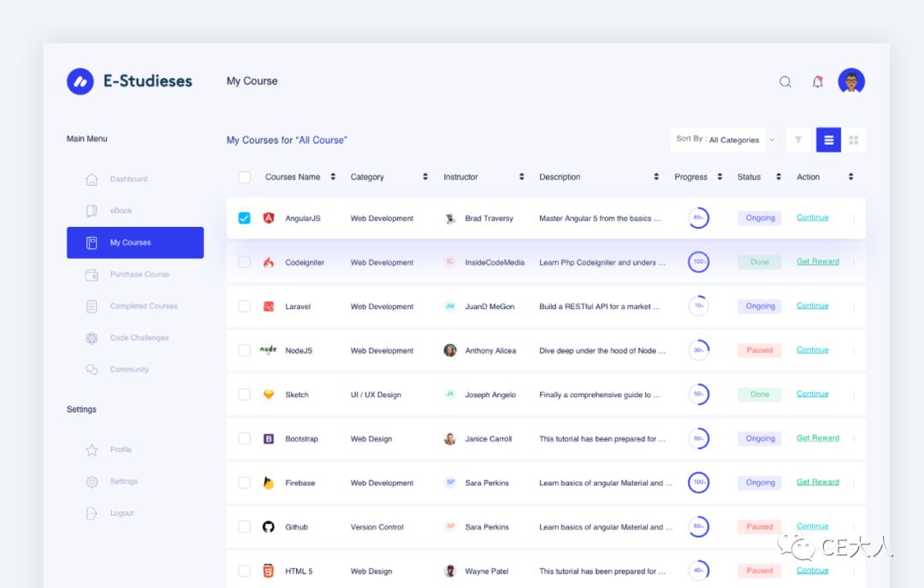The height and width of the screenshot is (588, 924).
Task: Open more options for Sketch row
Action: click(853, 395)
